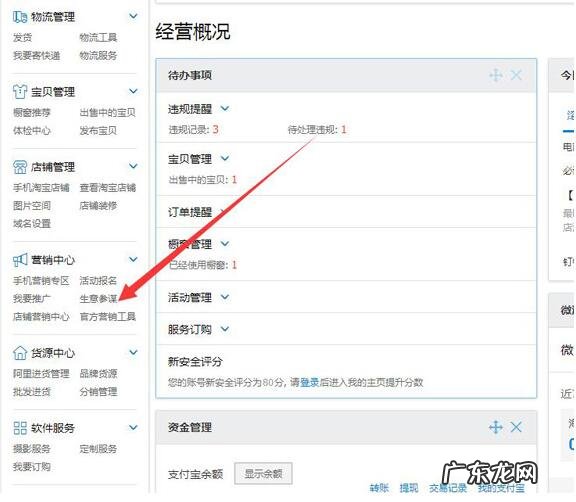Viewport: 576px width, 502px height.
Task: Click the 宝贝管理 shirt icon
Action: pos(20,92)
